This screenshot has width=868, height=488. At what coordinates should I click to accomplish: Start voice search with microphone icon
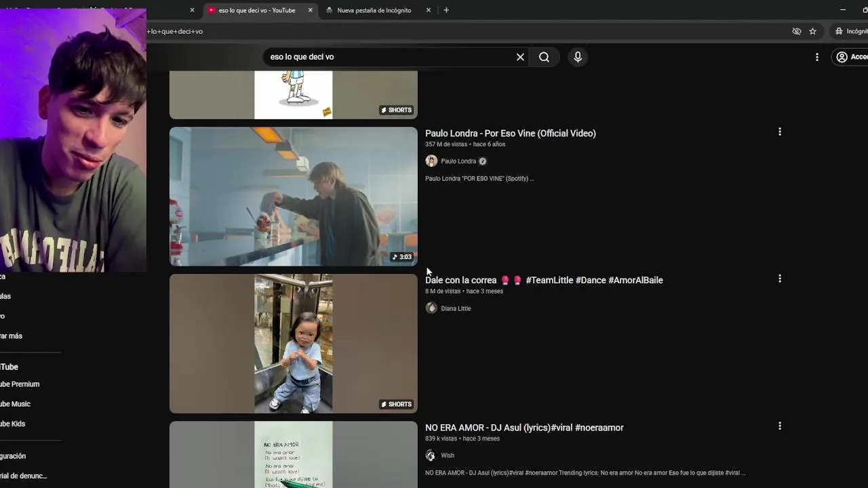(x=578, y=57)
